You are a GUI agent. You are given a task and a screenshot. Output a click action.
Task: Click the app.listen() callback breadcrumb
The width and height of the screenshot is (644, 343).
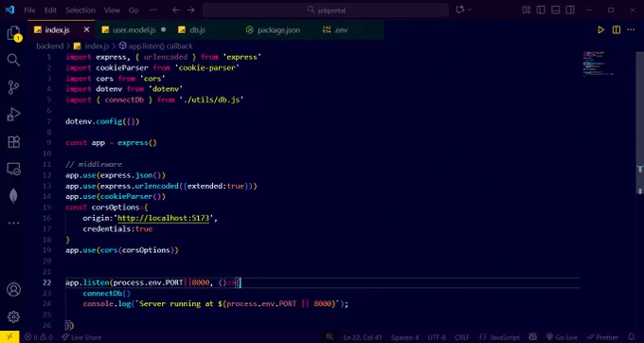coord(160,46)
